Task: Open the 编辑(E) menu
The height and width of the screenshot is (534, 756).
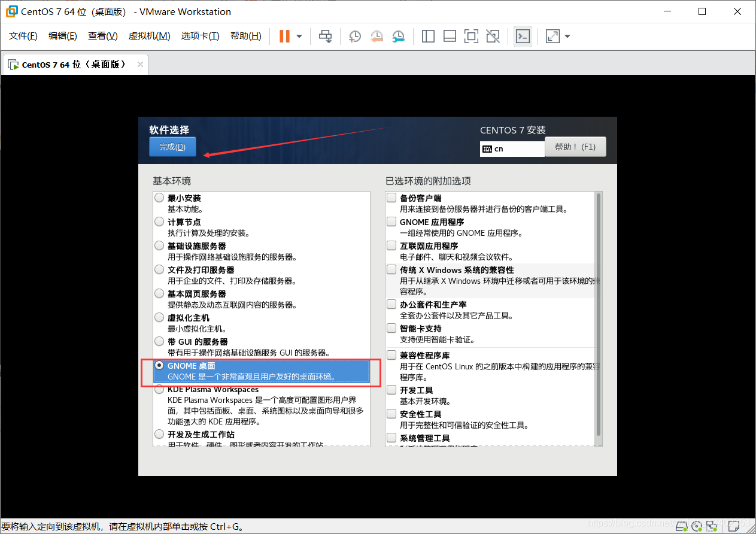Action: 63,37
